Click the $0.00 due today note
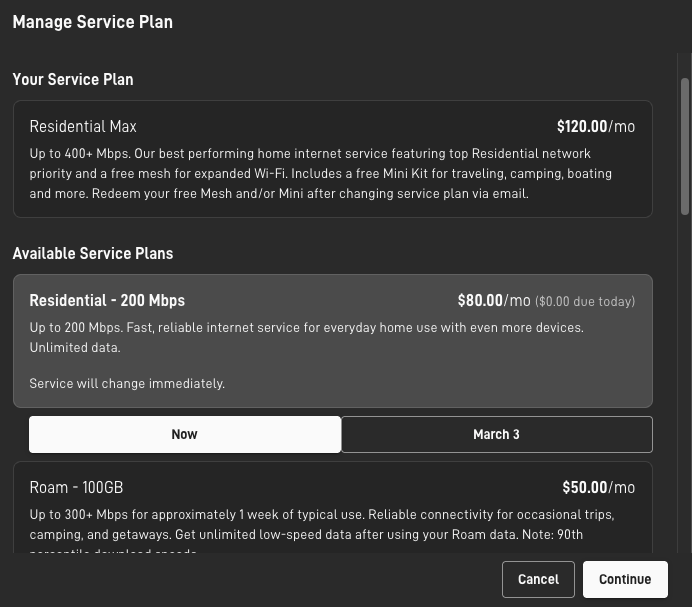Viewport: 692px width, 607px height. point(585,301)
